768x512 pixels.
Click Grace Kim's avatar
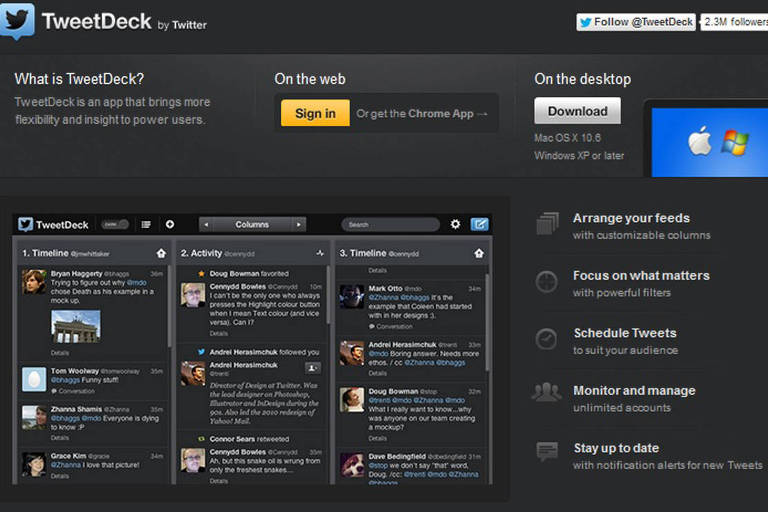(x=34, y=464)
